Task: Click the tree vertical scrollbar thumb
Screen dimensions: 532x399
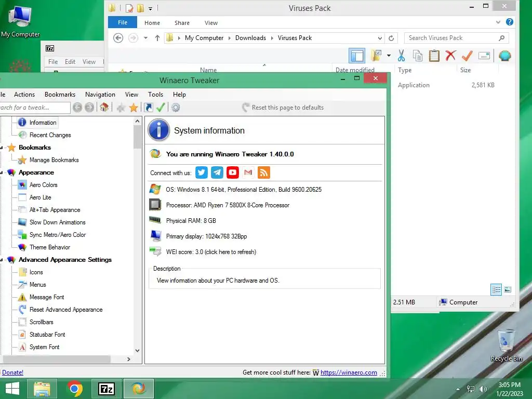Action: point(137,137)
